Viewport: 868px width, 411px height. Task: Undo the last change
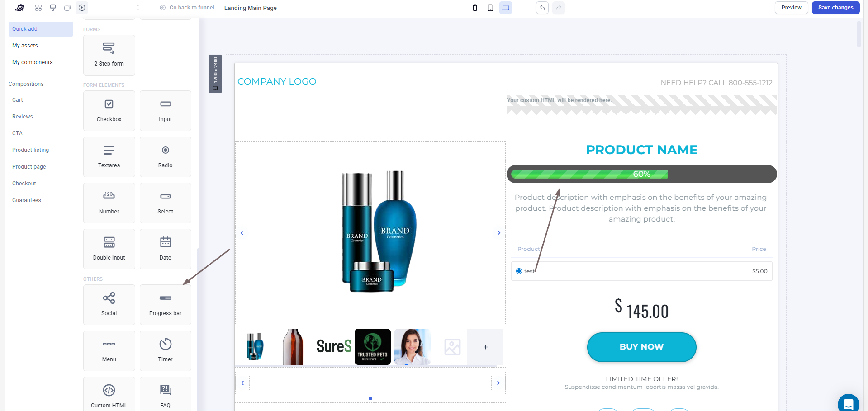[x=542, y=8]
